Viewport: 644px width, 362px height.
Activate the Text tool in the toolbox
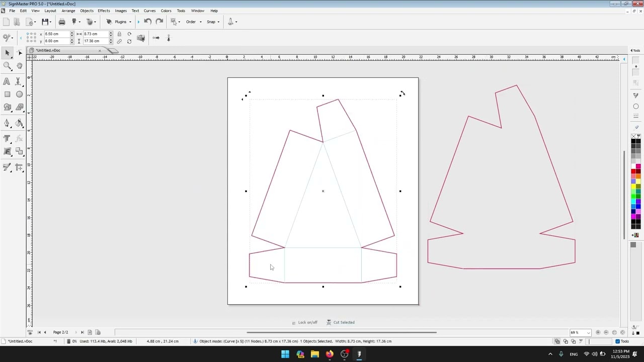(7, 81)
